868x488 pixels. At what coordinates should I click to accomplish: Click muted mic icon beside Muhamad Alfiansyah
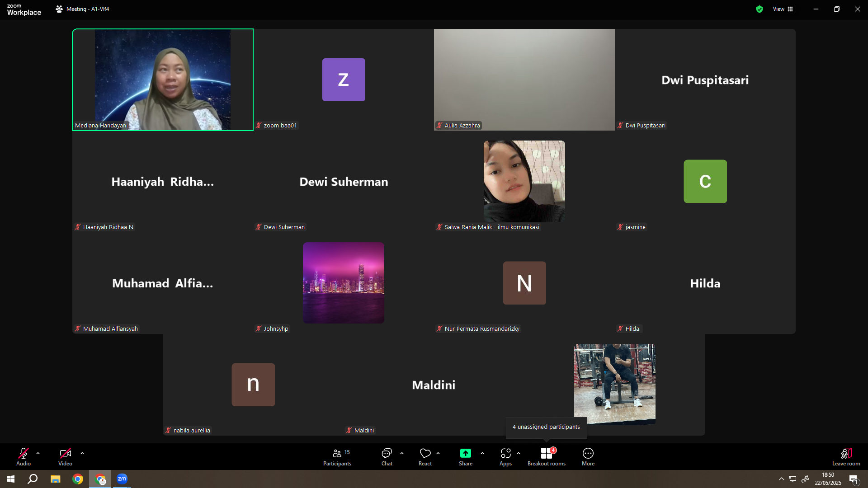(x=78, y=329)
